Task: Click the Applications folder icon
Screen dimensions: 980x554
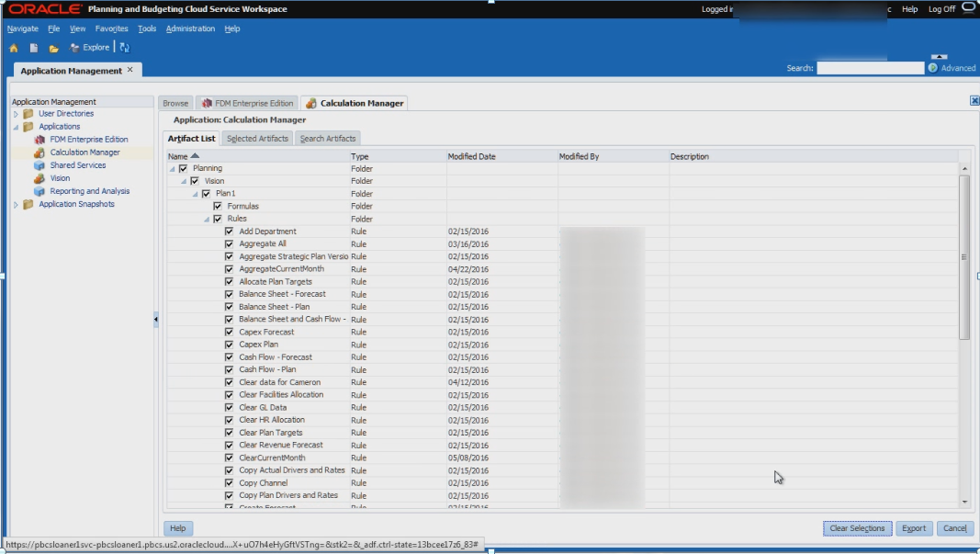Action: pos(28,126)
